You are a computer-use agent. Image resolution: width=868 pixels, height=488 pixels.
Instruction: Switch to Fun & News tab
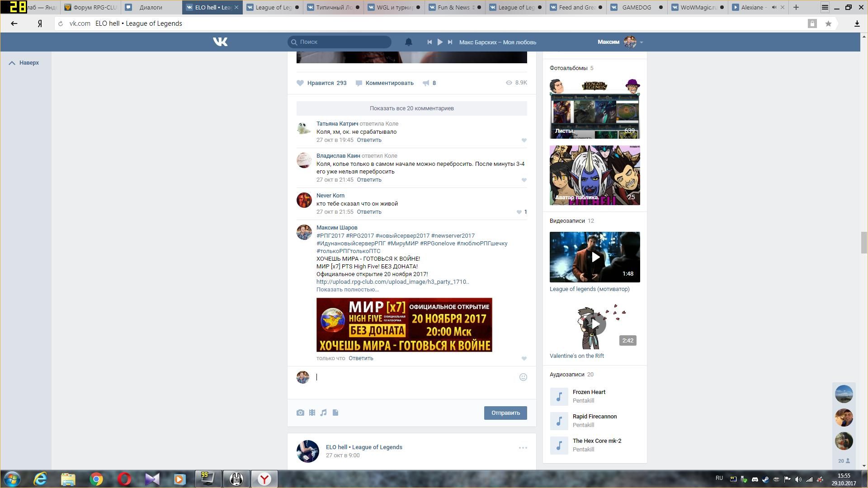pos(454,7)
